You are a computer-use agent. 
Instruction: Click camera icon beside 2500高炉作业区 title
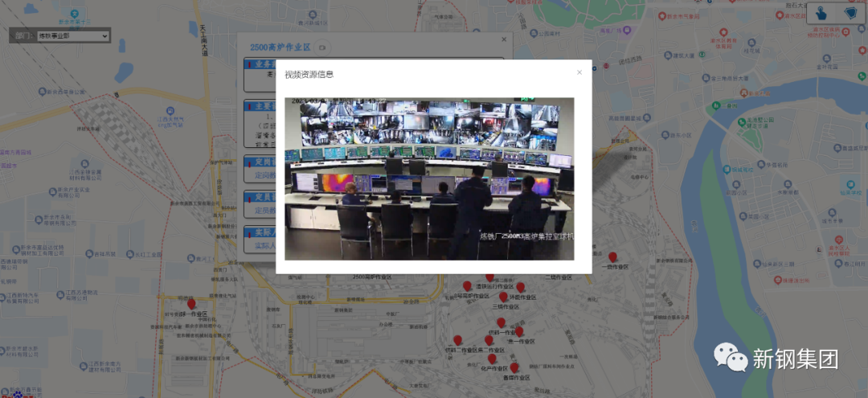pyautogui.click(x=321, y=47)
